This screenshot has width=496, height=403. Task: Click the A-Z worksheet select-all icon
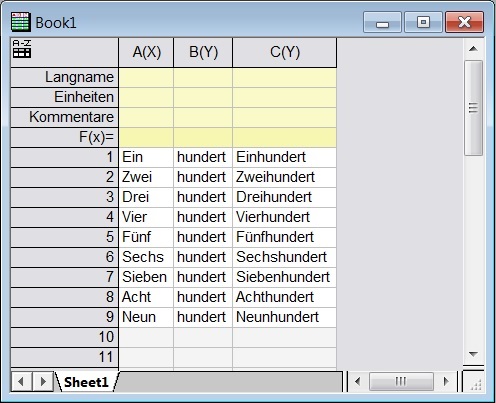[x=22, y=49]
